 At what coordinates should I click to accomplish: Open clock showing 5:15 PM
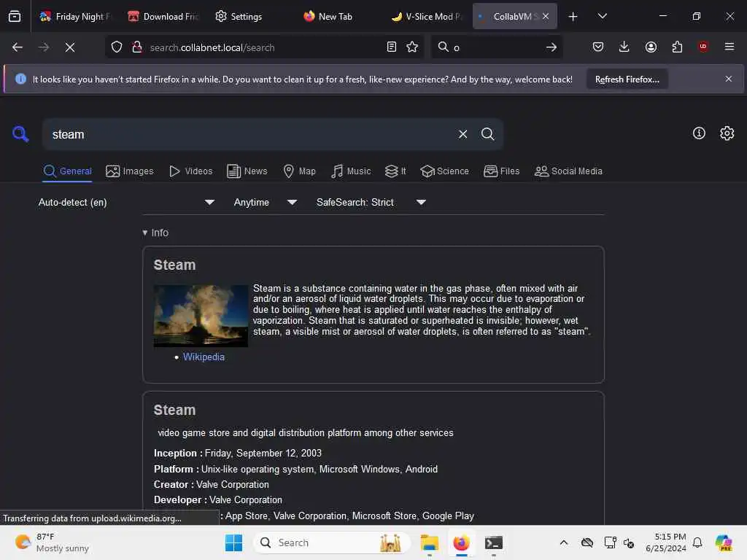click(x=666, y=542)
